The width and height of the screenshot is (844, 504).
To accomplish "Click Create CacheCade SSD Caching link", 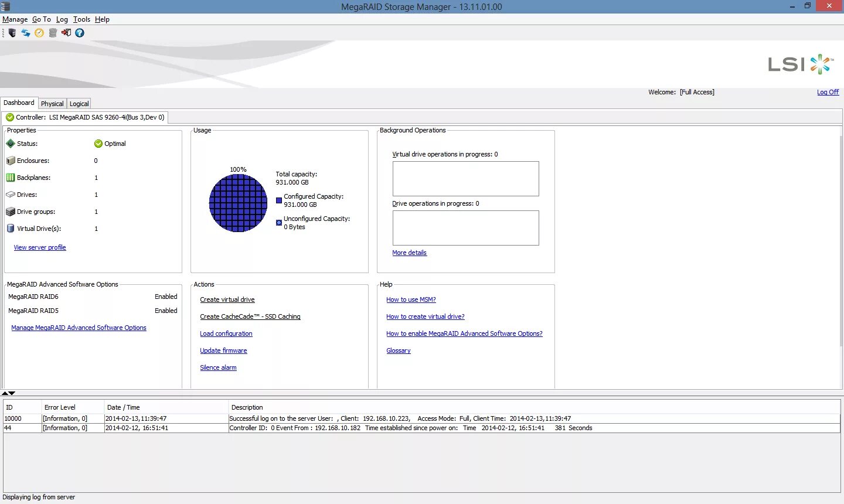I will [x=250, y=316].
